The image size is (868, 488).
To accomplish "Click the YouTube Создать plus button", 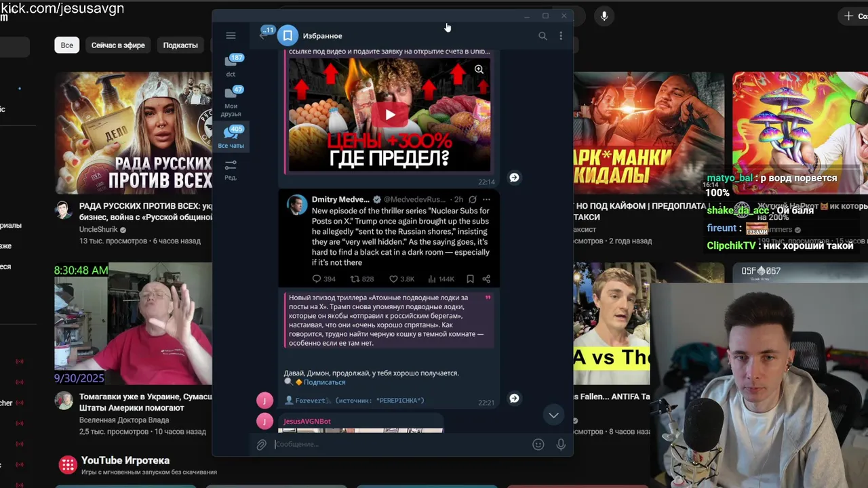I will pos(853,16).
